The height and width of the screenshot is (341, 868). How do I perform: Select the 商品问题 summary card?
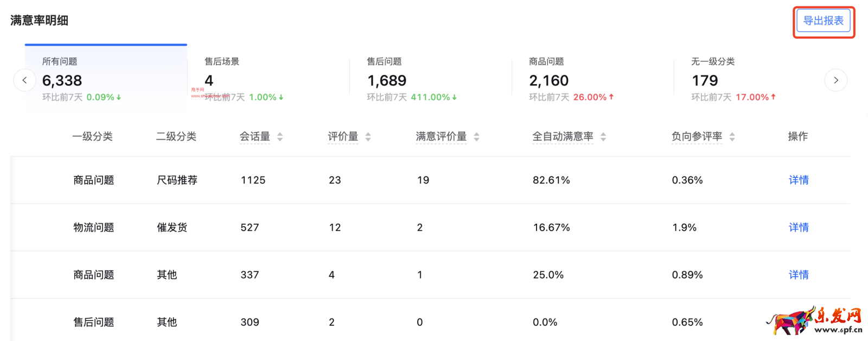pyautogui.click(x=592, y=79)
